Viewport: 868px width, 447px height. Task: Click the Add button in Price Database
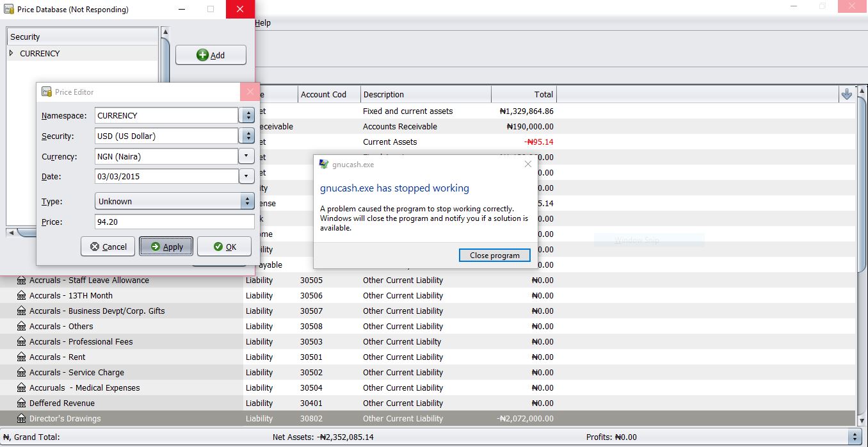pyautogui.click(x=211, y=55)
